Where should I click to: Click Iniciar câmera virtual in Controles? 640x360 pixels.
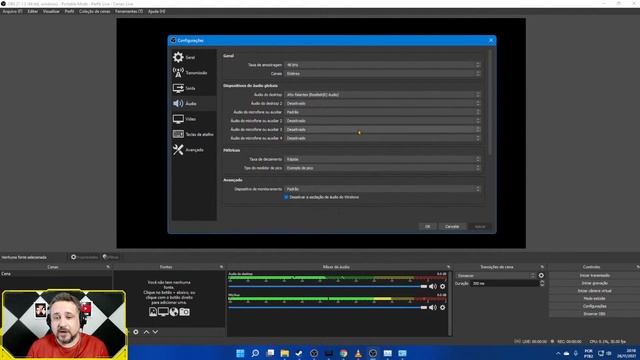point(594,291)
